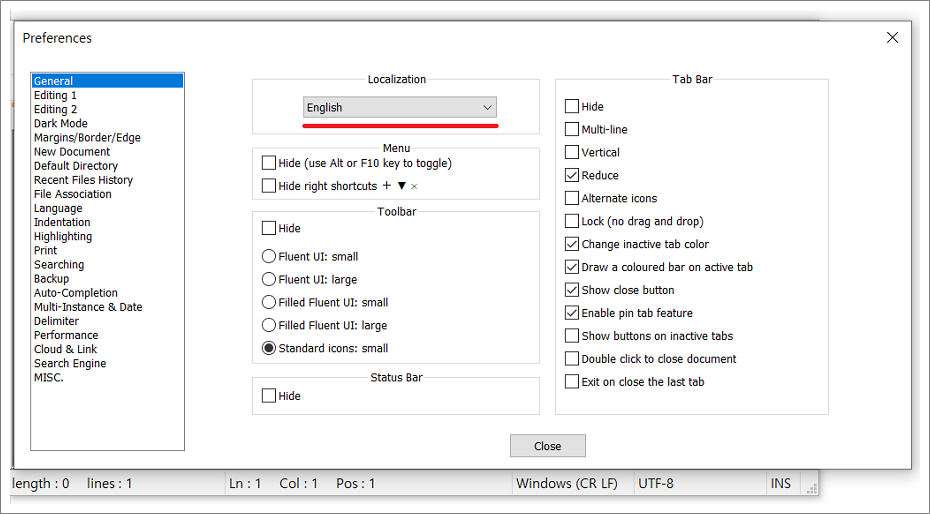Image resolution: width=930 pixels, height=514 pixels.
Task: Check the Tab Bar Hide checkbox
Action: [572, 106]
